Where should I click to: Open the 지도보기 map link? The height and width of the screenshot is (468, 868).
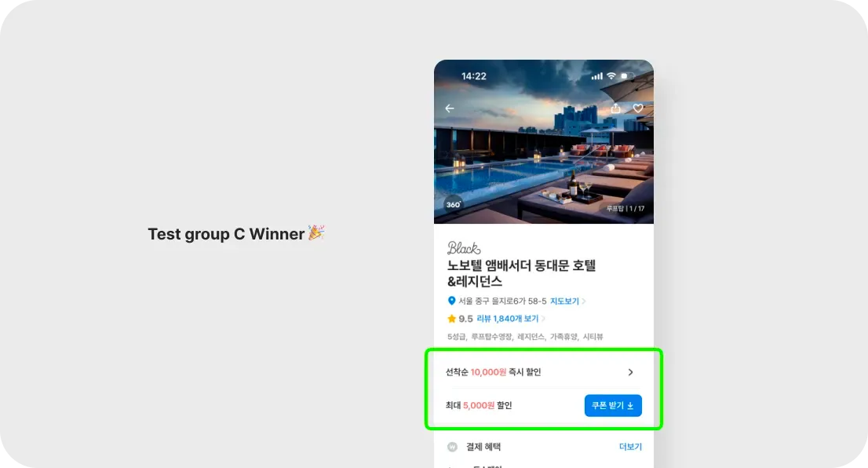(x=564, y=302)
